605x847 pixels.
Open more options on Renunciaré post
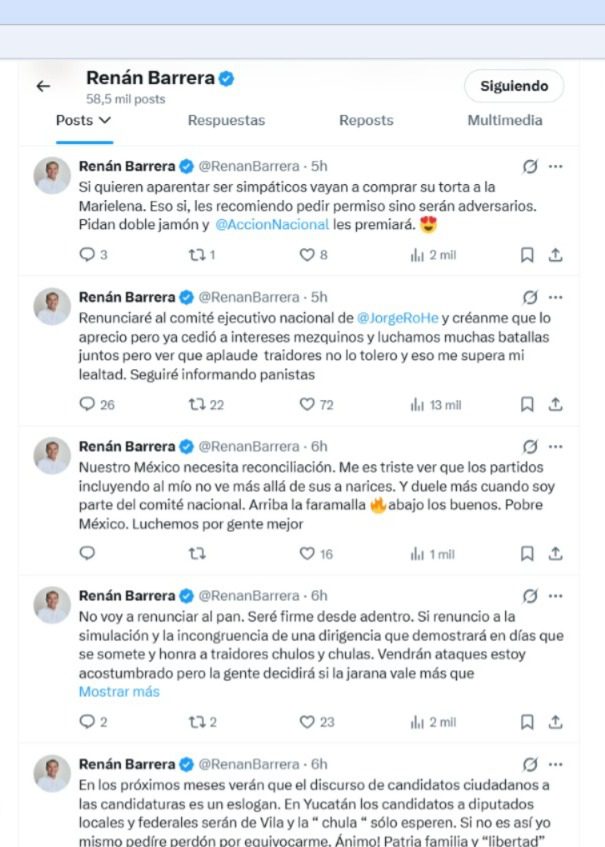pos(555,297)
